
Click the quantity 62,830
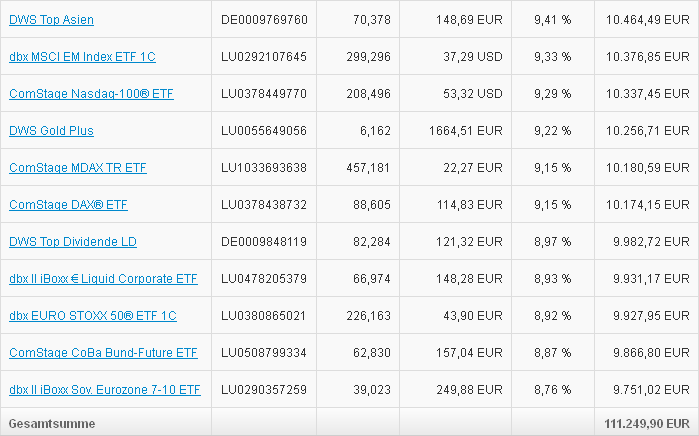[372, 353]
